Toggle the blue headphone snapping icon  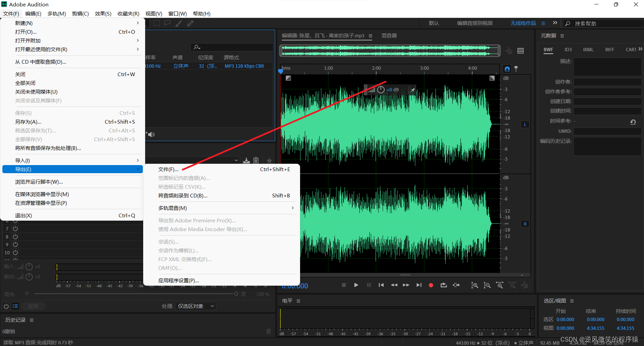click(507, 69)
